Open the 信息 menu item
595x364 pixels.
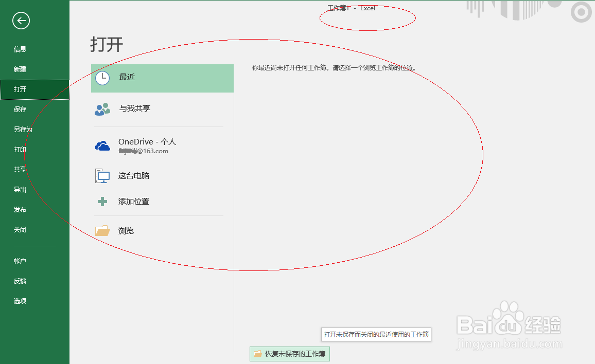coord(20,49)
